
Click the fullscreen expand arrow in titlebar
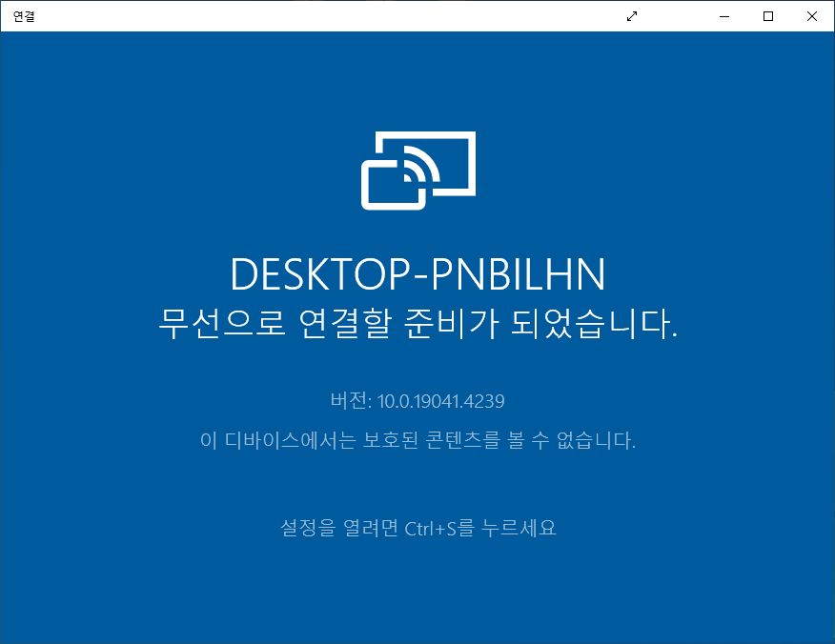(x=632, y=16)
